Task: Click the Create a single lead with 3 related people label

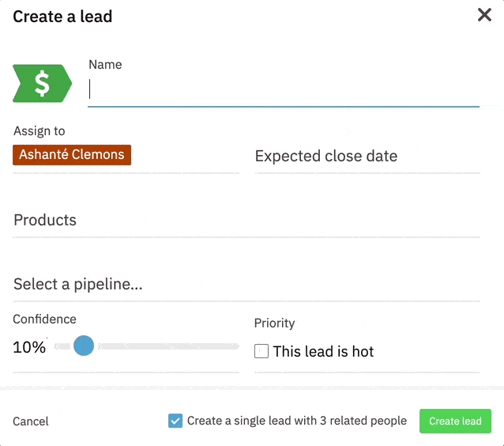Action: click(297, 421)
